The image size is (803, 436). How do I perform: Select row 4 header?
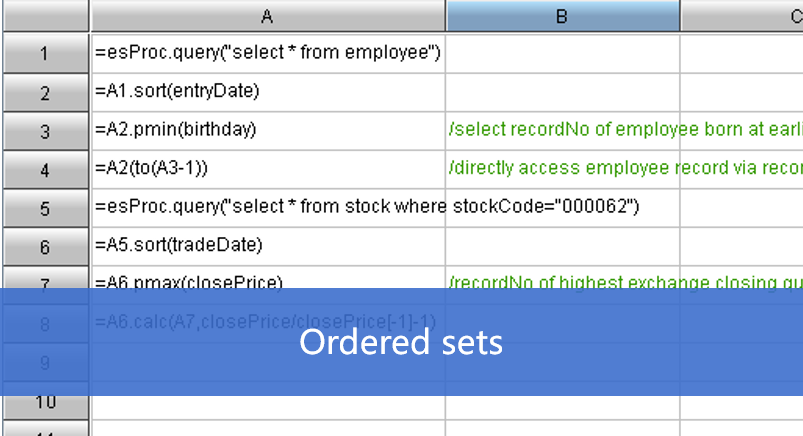pos(46,170)
